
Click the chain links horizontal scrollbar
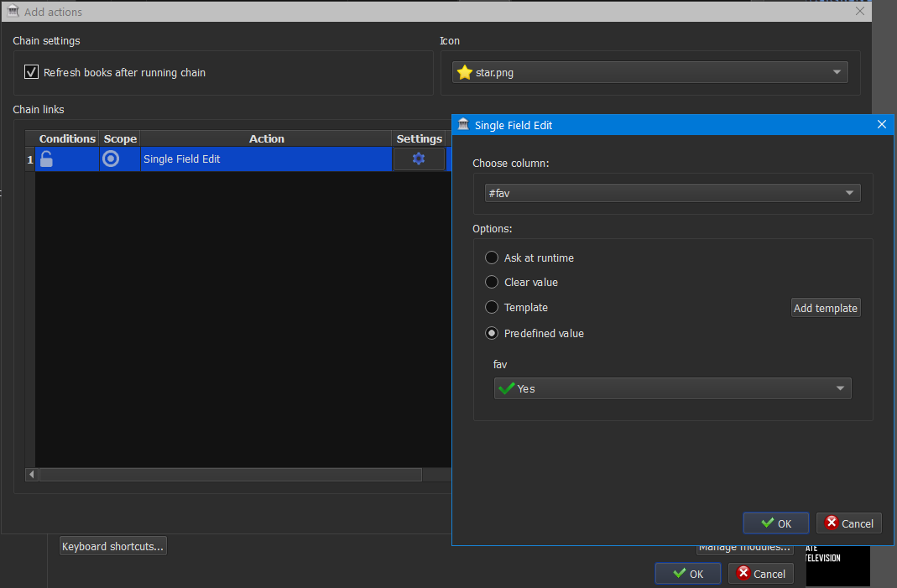[x=229, y=475]
